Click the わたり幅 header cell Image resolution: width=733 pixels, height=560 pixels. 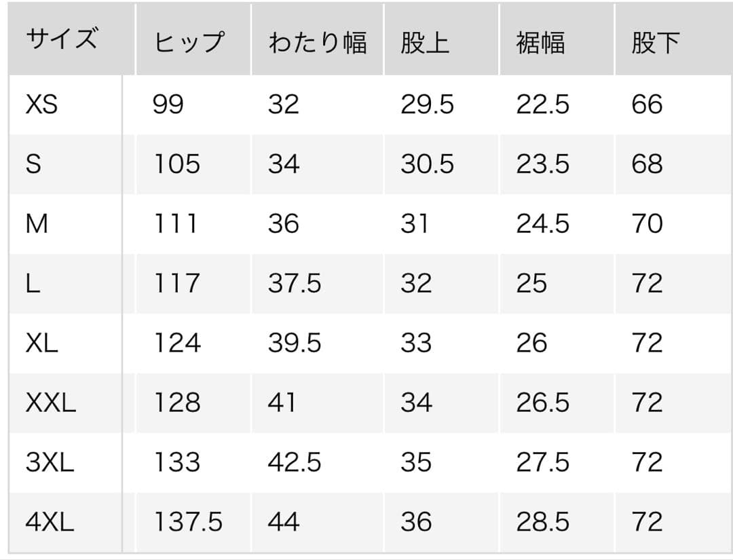pyautogui.click(x=317, y=43)
